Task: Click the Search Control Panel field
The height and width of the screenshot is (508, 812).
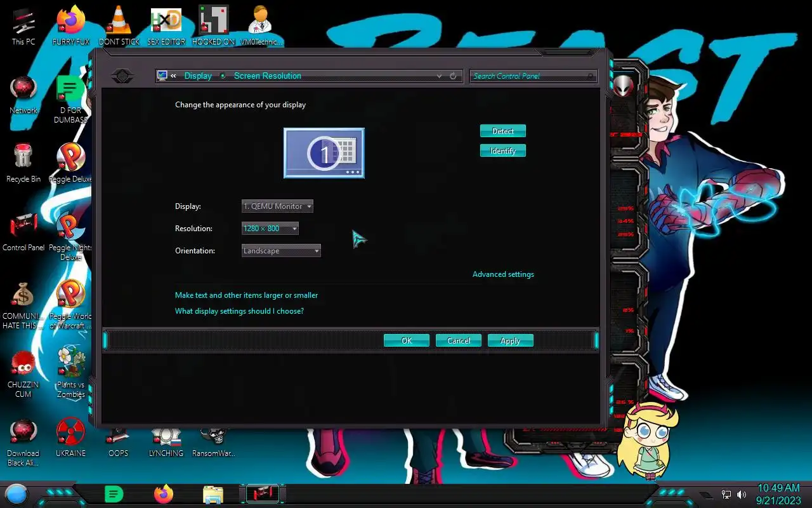Action: (x=533, y=76)
